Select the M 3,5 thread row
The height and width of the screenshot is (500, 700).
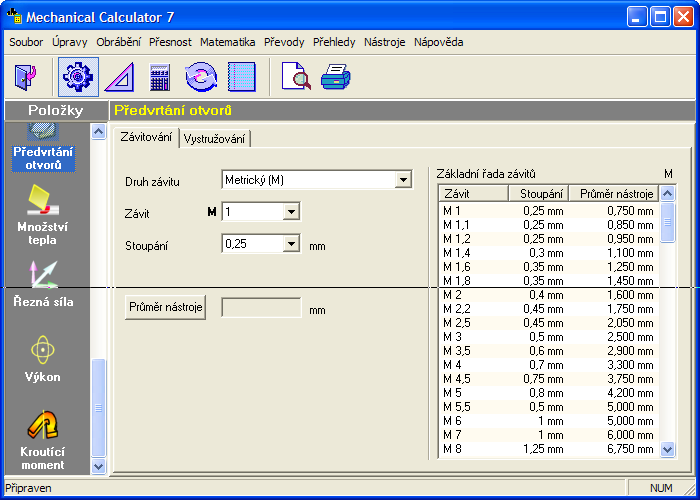(549, 351)
